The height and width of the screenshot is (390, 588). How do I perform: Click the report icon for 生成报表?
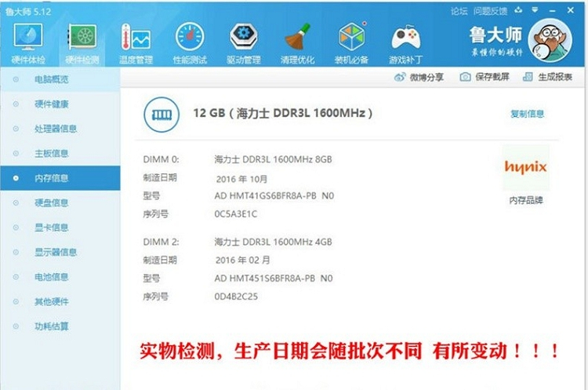point(528,77)
